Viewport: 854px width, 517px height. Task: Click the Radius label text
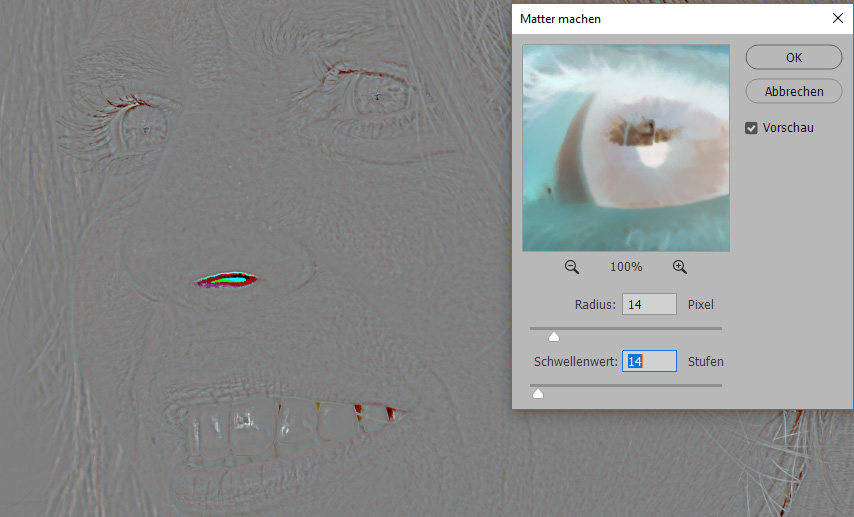[594, 304]
